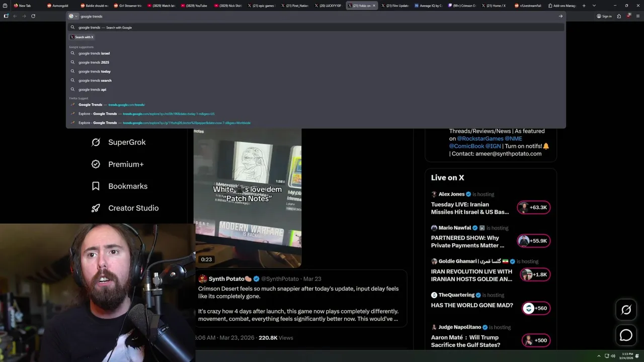The image size is (644, 362).
Task: Switch to the Average IQ by tab
Action: tap(428, 6)
